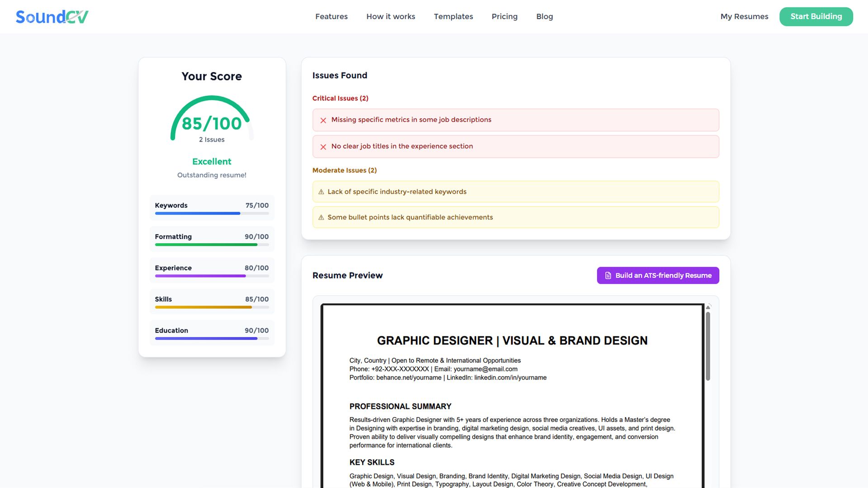Visit the Blog link
The width and height of the screenshot is (868, 488).
(x=544, y=17)
